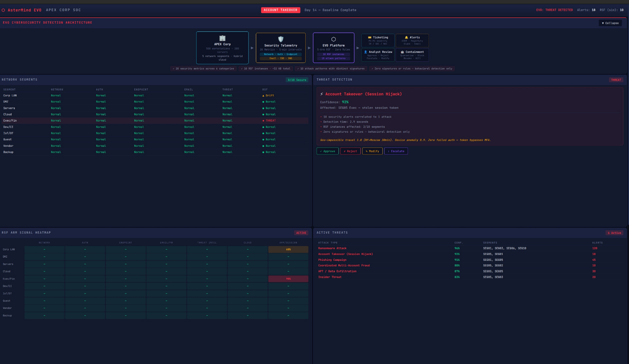Approve the Account Takeover detection

coord(327,151)
